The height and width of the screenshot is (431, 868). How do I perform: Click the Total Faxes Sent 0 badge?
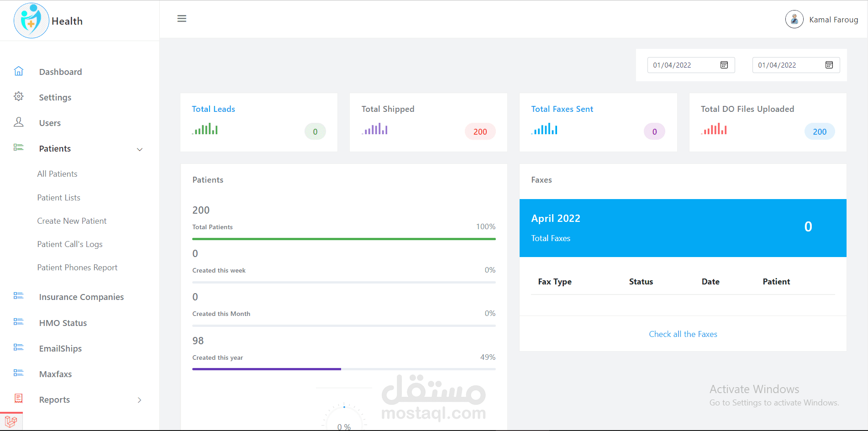click(654, 131)
